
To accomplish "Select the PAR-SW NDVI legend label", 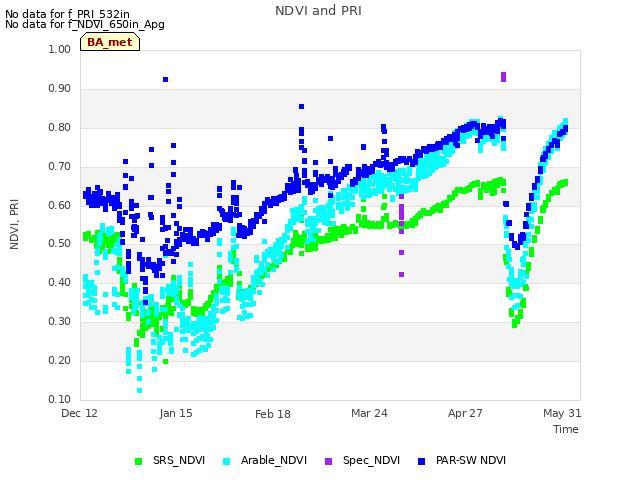I will click(x=471, y=460).
